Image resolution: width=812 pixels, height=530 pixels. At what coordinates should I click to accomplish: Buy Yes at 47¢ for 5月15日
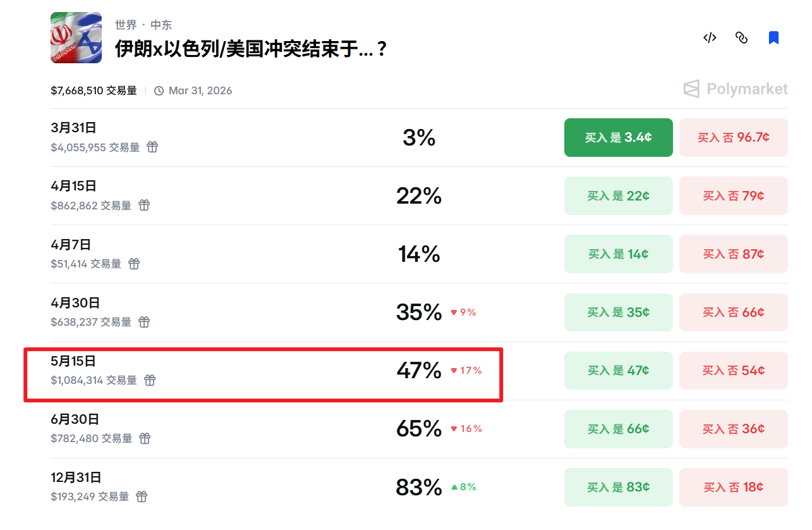(x=618, y=371)
